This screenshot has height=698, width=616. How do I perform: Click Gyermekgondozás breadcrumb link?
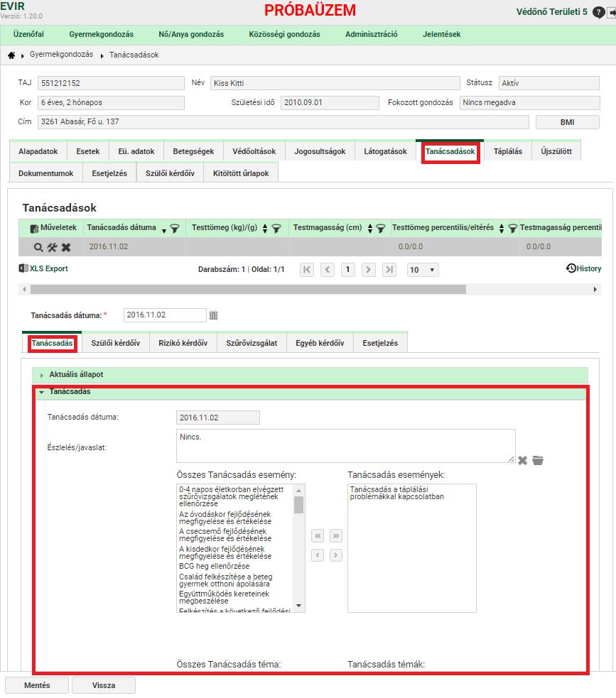point(62,54)
